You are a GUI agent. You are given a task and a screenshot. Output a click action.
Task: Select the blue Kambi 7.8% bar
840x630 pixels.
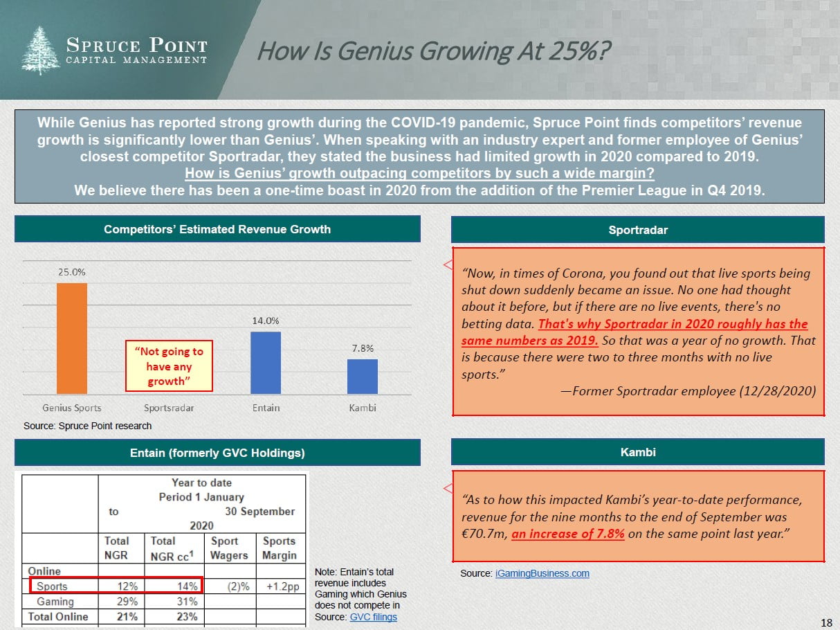click(362, 376)
